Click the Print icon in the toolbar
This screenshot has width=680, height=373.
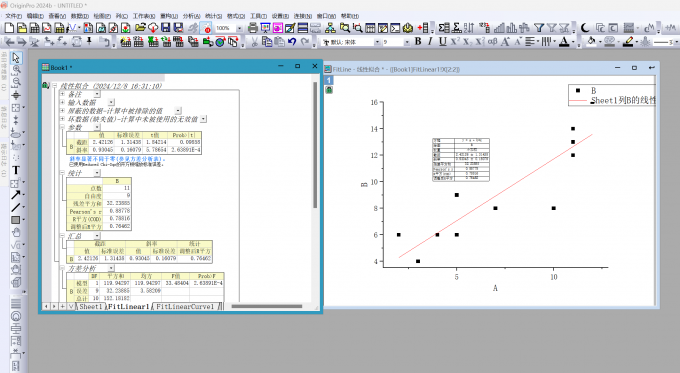point(253,28)
